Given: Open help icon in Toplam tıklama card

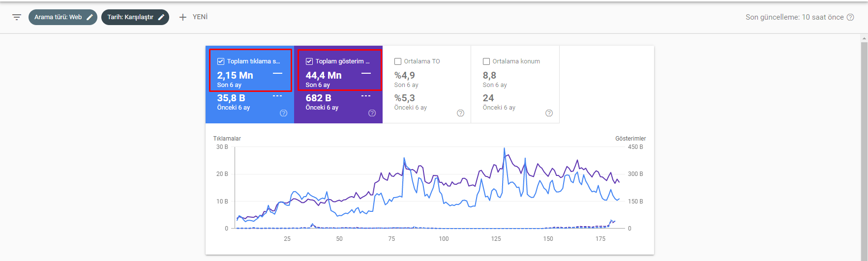Looking at the screenshot, I should click(x=284, y=113).
